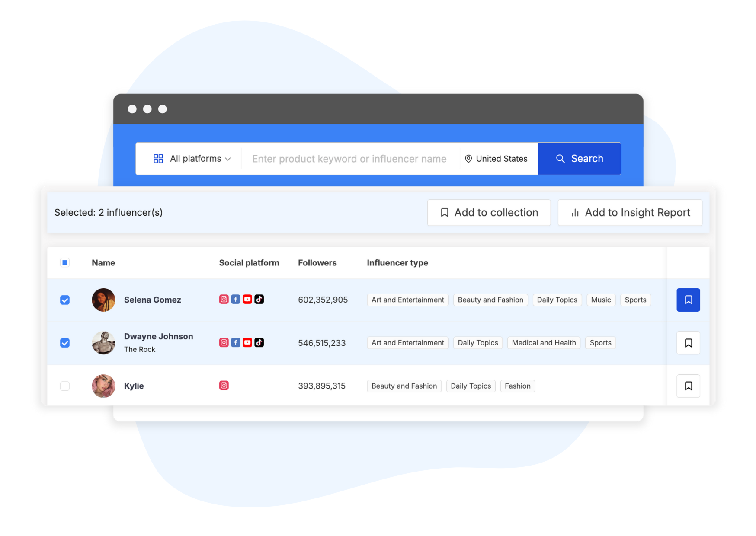The image size is (756, 536).
Task: Click Add to Insight Report button
Action: 630,212
